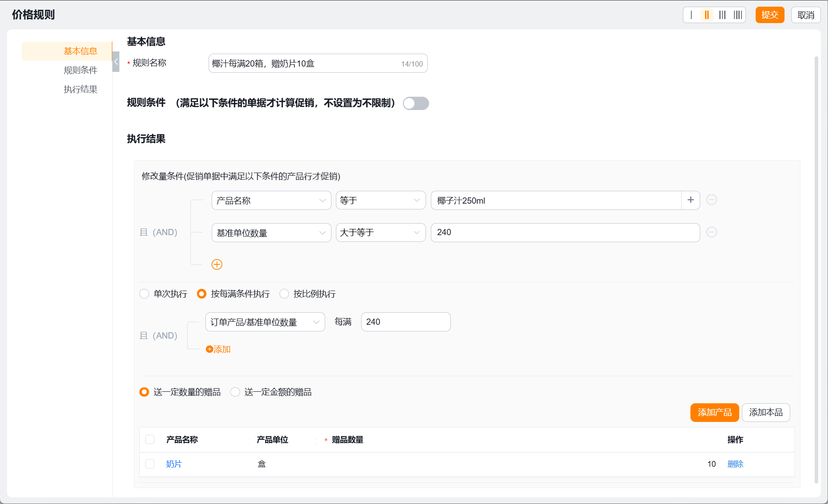This screenshot has height=504, width=828.
Task: Click the +添加 link under 每满
Action: [218, 349]
